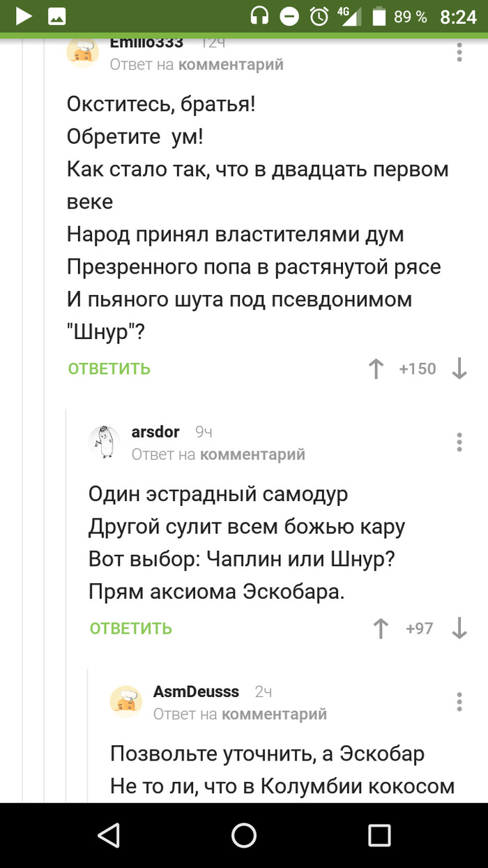Tap ОТВЕТИТЬ under arsdor's comment
Viewport: 488px width, 868px height.
click(130, 628)
